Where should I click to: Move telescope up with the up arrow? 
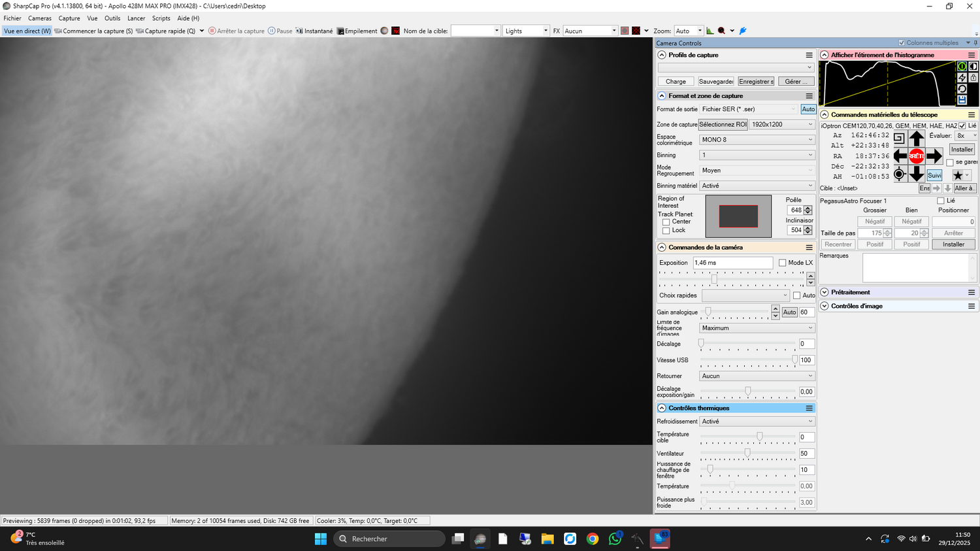point(917,139)
